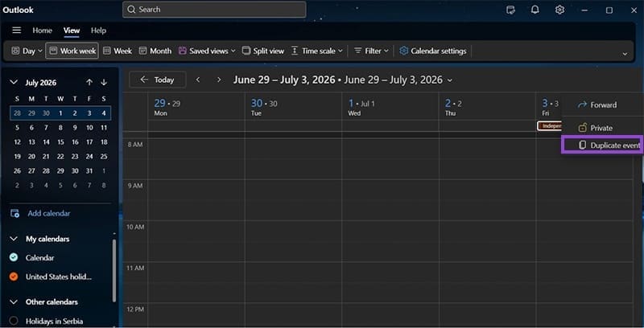Open Calendar settings
This screenshot has height=328, width=644.
pos(433,51)
